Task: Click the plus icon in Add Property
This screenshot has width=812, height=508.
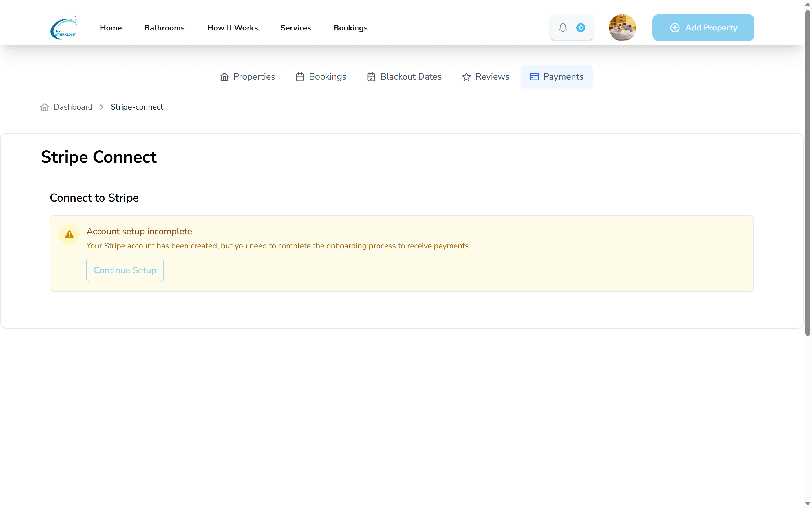Action: (x=675, y=28)
